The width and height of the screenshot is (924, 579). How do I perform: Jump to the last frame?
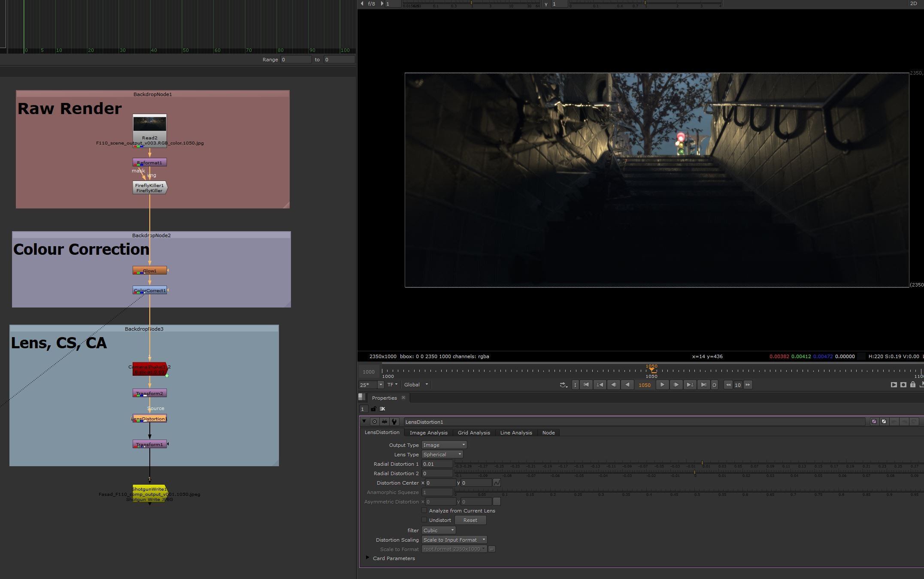tap(703, 385)
